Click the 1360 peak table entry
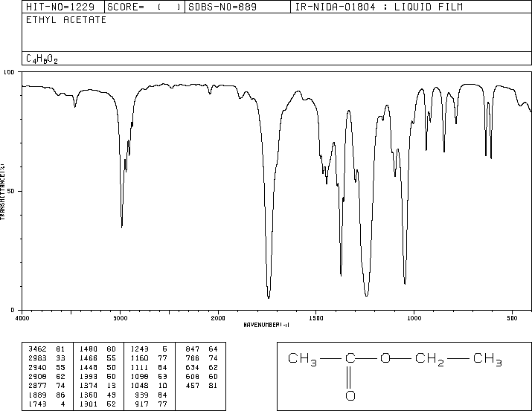Screen dimensions: 532x411 click(x=97, y=395)
